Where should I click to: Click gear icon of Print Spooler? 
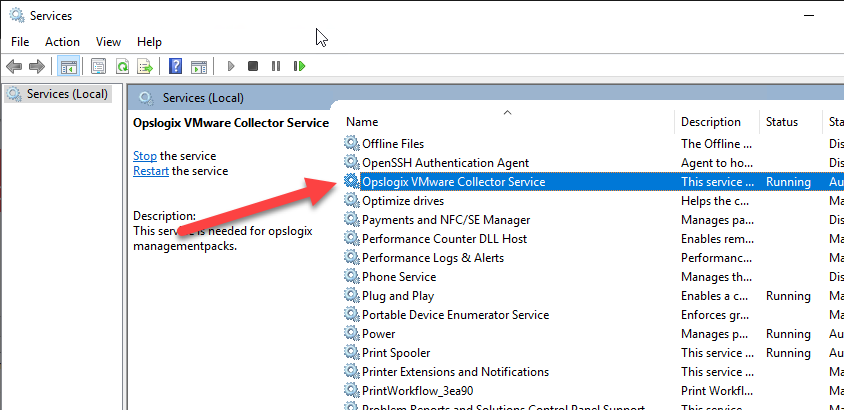[x=351, y=352]
